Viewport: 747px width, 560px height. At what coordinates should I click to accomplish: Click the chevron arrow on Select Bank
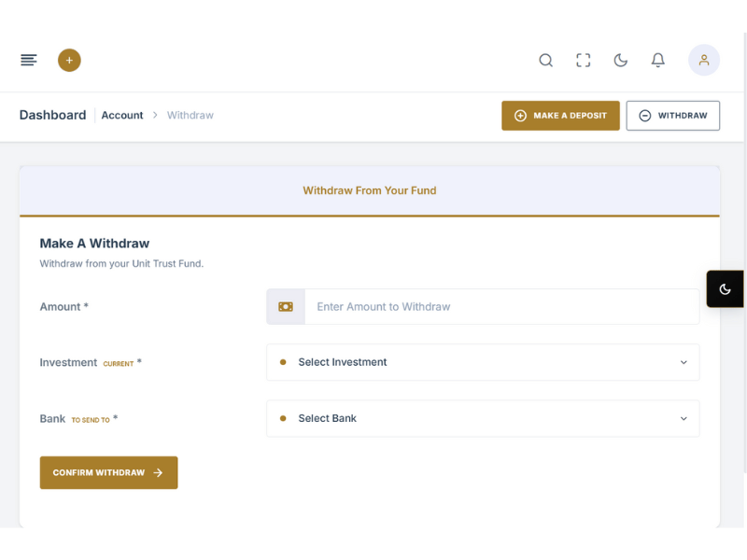[x=684, y=419]
